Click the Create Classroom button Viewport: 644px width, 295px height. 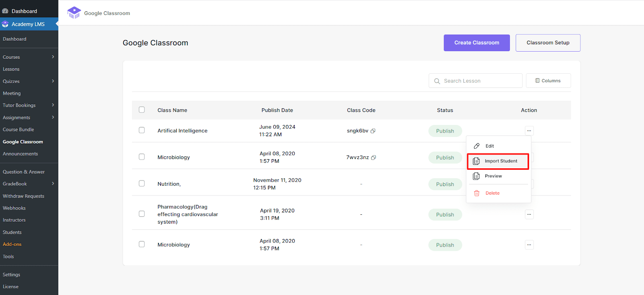click(x=477, y=43)
